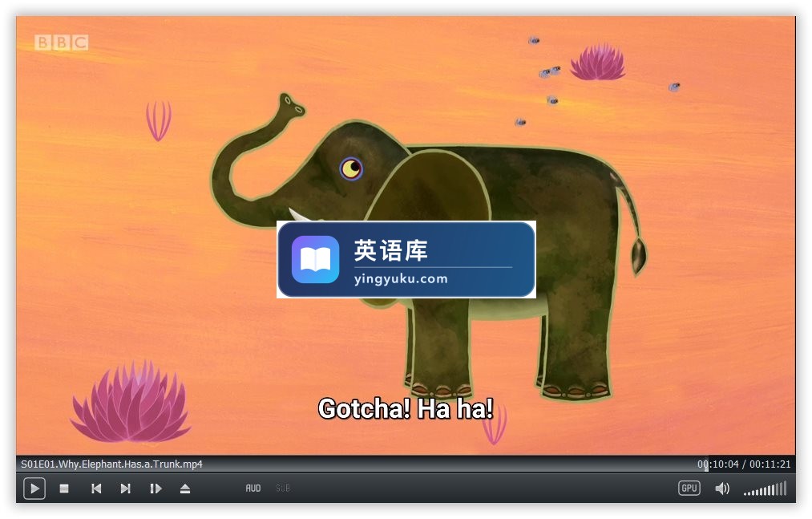The height and width of the screenshot is (519, 812).
Task: Adjust the volume level bars
Action: 766,489
